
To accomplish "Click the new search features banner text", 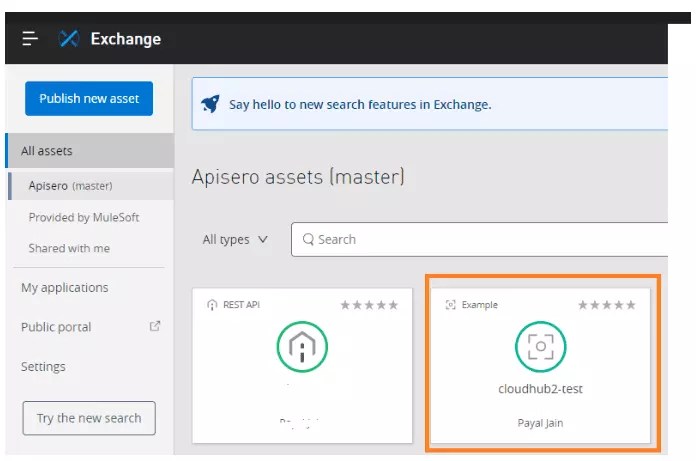I will coord(360,105).
